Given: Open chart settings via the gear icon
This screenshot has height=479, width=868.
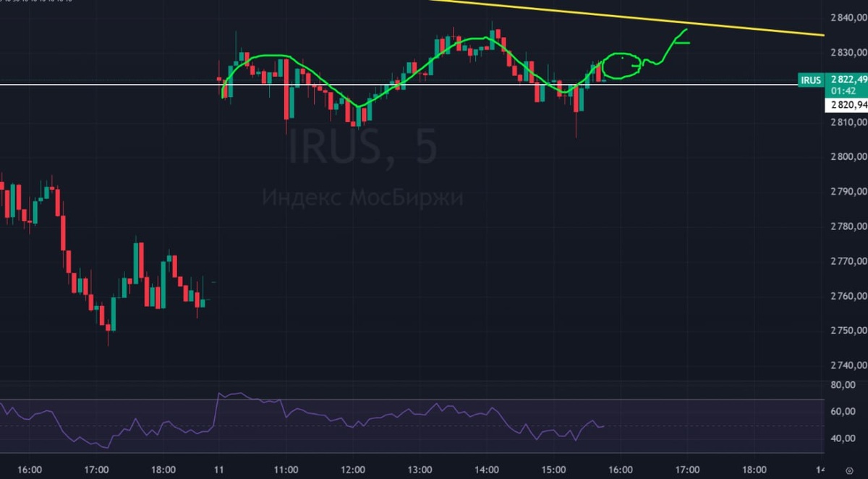Looking at the screenshot, I should tap(849, 470).
